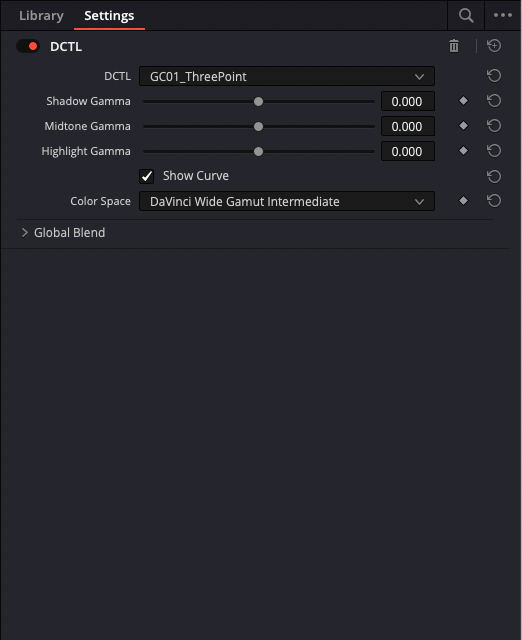Open the GC01_ThreePoint DCTL dropdown

pos(287,76)
